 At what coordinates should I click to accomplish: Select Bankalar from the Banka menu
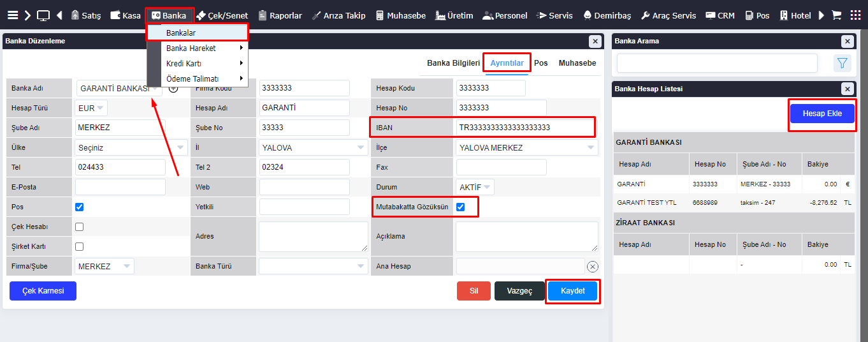(181, 33)
